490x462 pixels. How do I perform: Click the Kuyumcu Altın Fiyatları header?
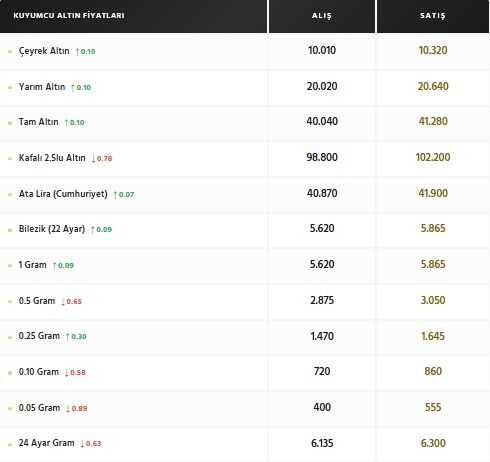[69, 15]
